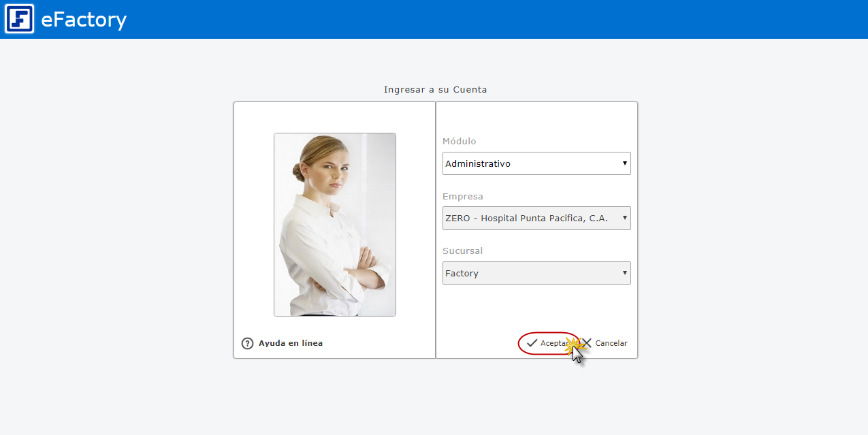Viewport: 868px width, 435px height.
Task: Click the Empresa field label
Action: coord(463,197)
